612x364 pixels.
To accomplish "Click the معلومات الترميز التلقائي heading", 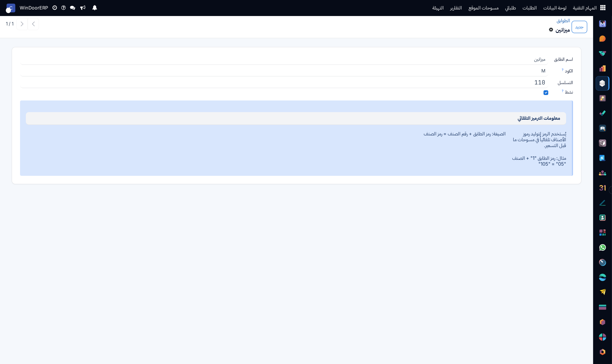I will [539, 118].
